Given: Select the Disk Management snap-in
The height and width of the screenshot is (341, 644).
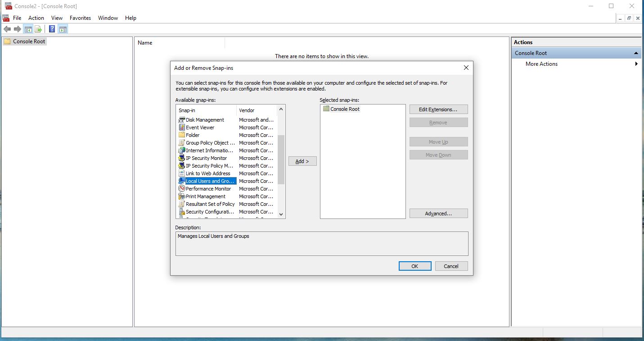Looking at the screenshot, I should click(x=205, y=120).
